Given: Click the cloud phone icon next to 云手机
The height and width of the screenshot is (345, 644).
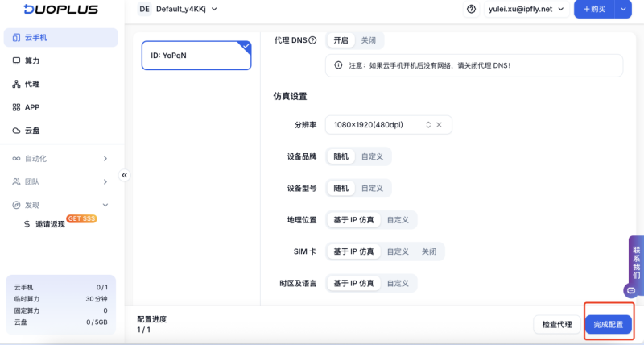Looking at the screenshot, I should point(16,38).
